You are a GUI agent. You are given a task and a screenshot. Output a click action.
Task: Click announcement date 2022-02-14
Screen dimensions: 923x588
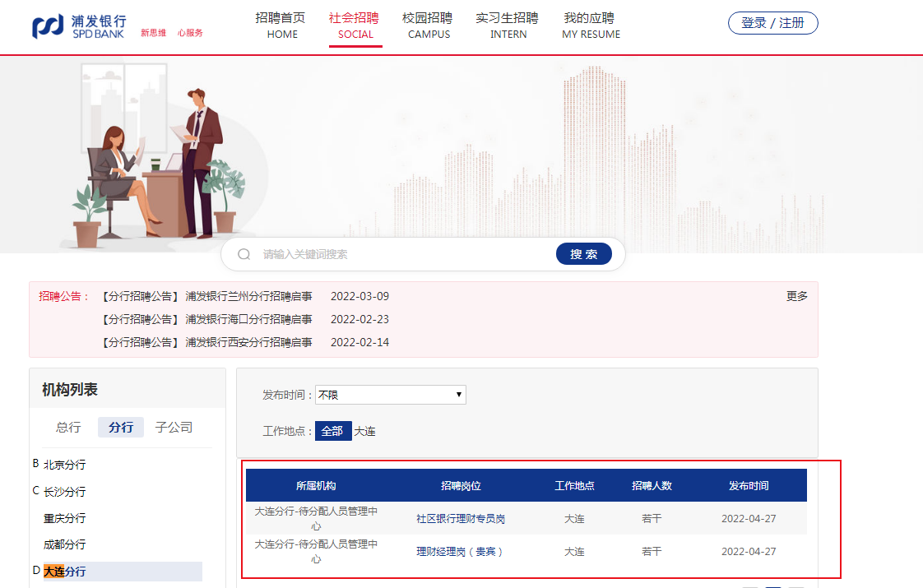(x=359, y=342)
